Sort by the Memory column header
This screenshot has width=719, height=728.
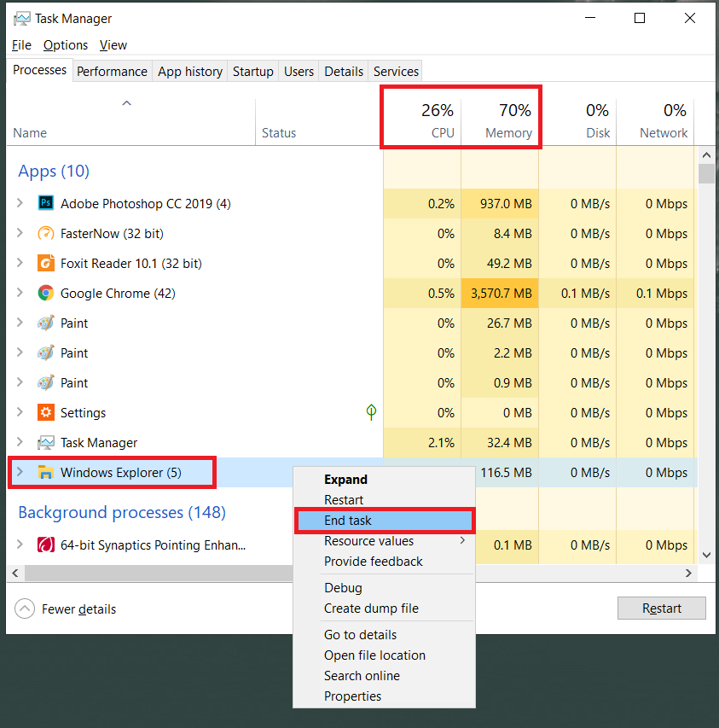[x=500, y=122]
